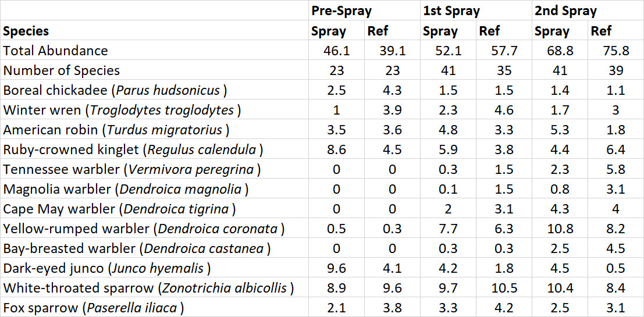
Task: Select the American robin species cell
Action: pos(116,130)
